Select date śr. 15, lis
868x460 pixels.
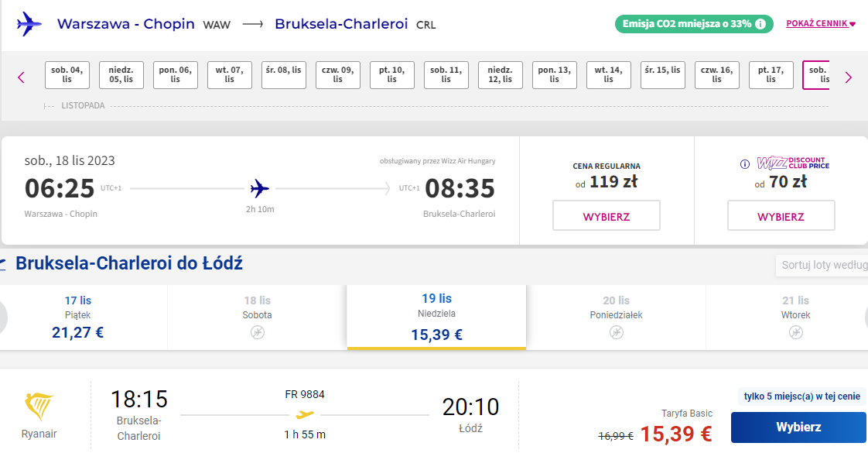pos(663,75)
